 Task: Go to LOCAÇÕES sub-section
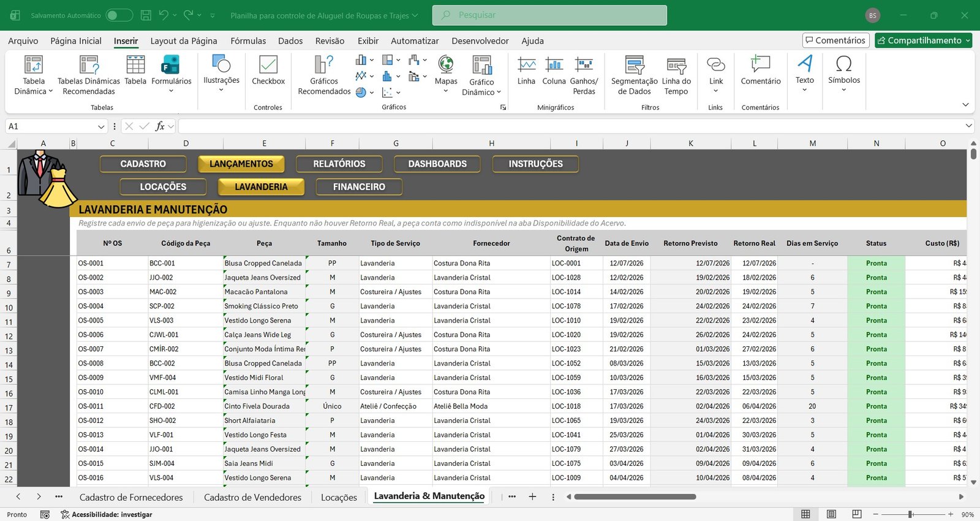(x=163, y=186)
